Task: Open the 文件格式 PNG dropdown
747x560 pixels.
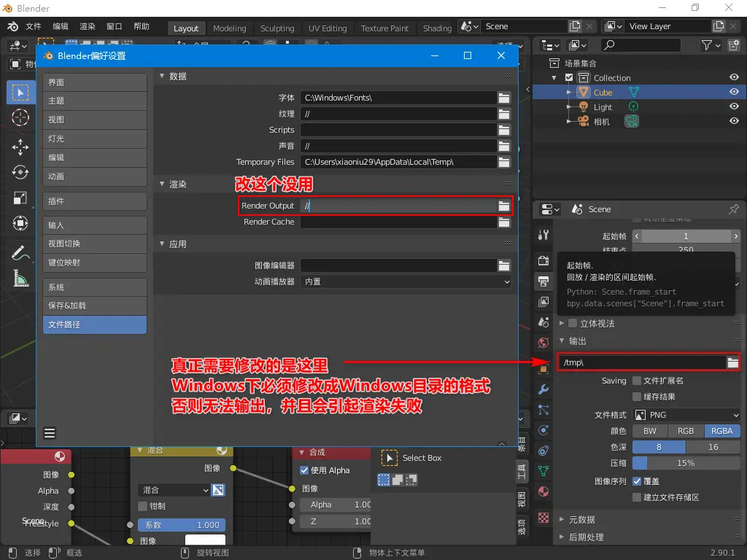Action: (x=686, y=415)
